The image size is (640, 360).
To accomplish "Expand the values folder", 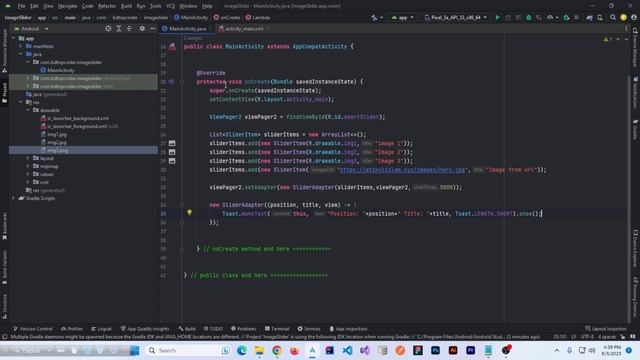I will coord(28,174).
